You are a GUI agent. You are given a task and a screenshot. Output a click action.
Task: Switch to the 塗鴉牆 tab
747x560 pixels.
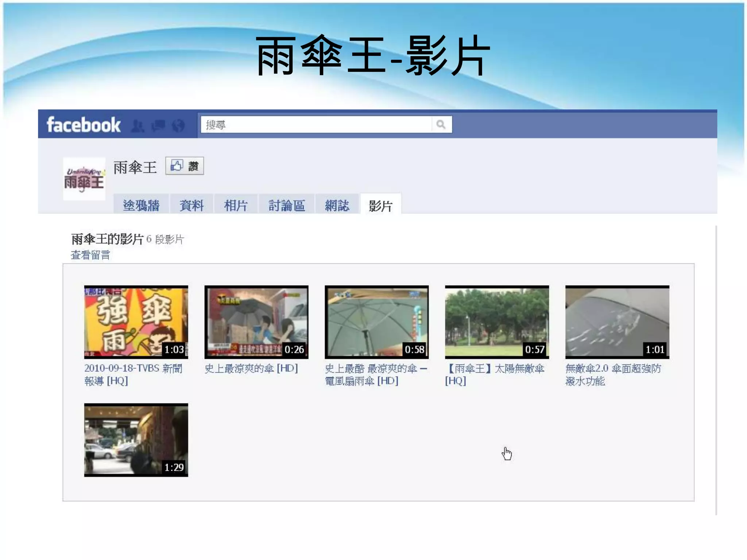pos(141,205)
